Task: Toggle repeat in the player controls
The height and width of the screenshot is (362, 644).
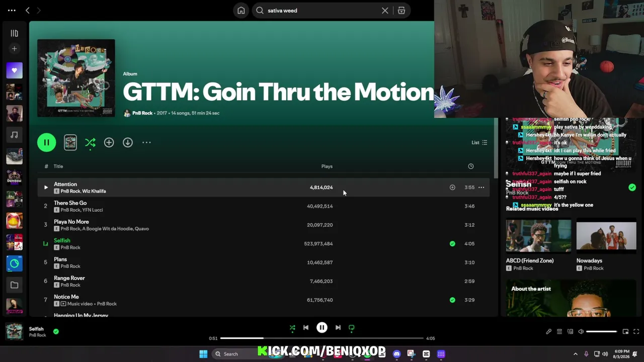Action: point(352,328)
